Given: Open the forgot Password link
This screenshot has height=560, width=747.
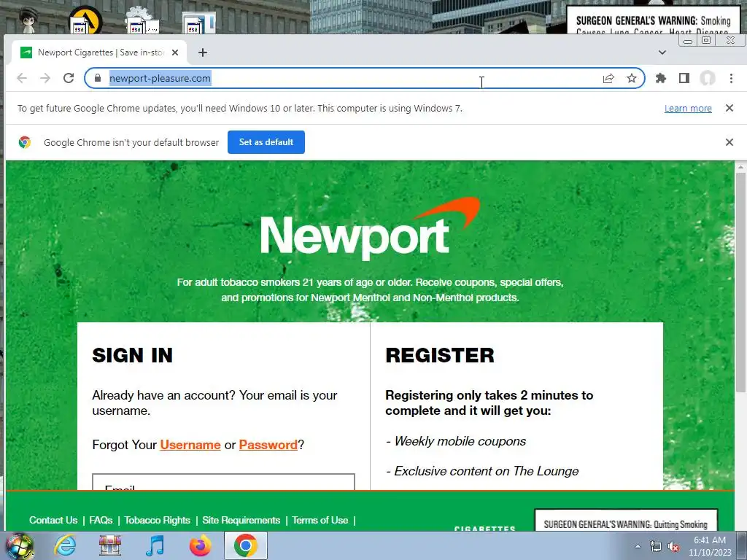Looking at the screenshot, I should pos(268,445).
